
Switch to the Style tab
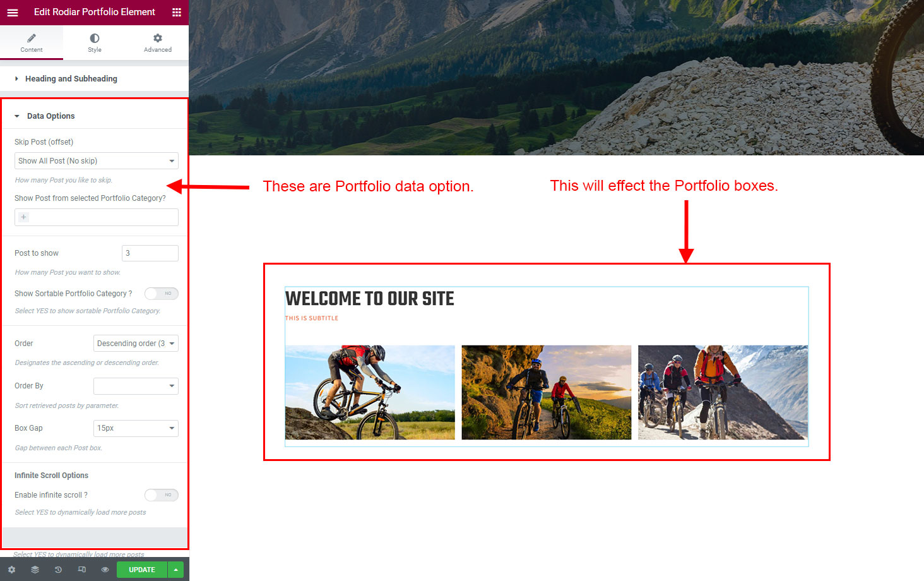tap(95, 43)
